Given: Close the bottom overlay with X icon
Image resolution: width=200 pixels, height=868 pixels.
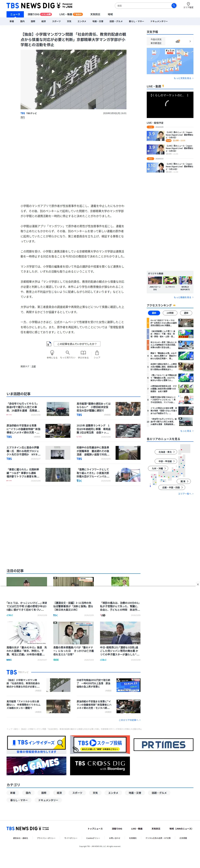Looking at the screenshot, I should pyautogui.click(x=198, y=584).
